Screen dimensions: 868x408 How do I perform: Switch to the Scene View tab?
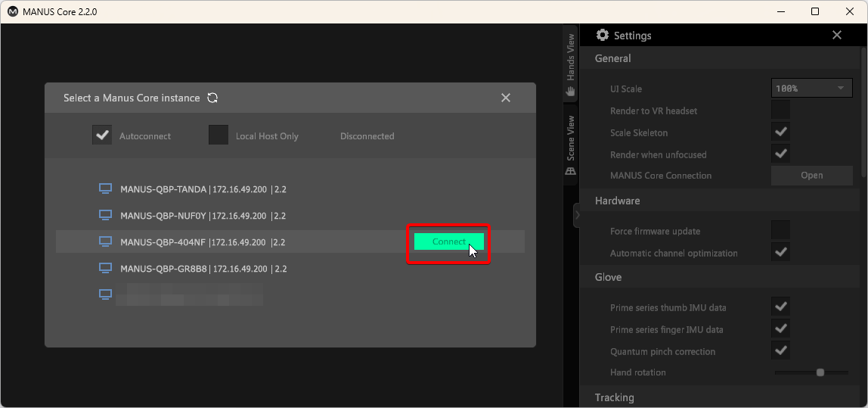[x=571, y=144]
